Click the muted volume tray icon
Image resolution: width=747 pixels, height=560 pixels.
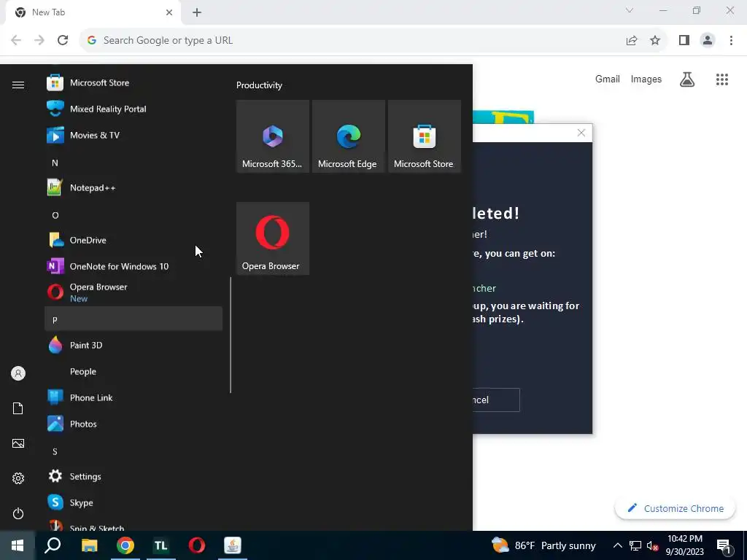coord(652,545)
